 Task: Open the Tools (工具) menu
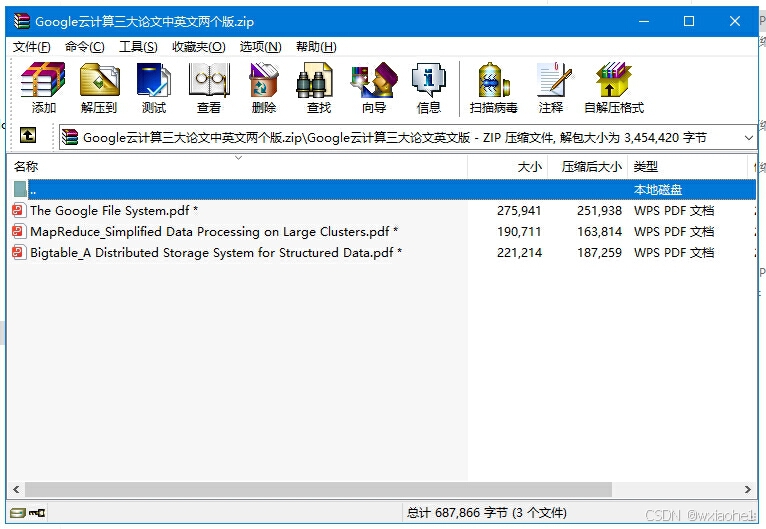138,47
